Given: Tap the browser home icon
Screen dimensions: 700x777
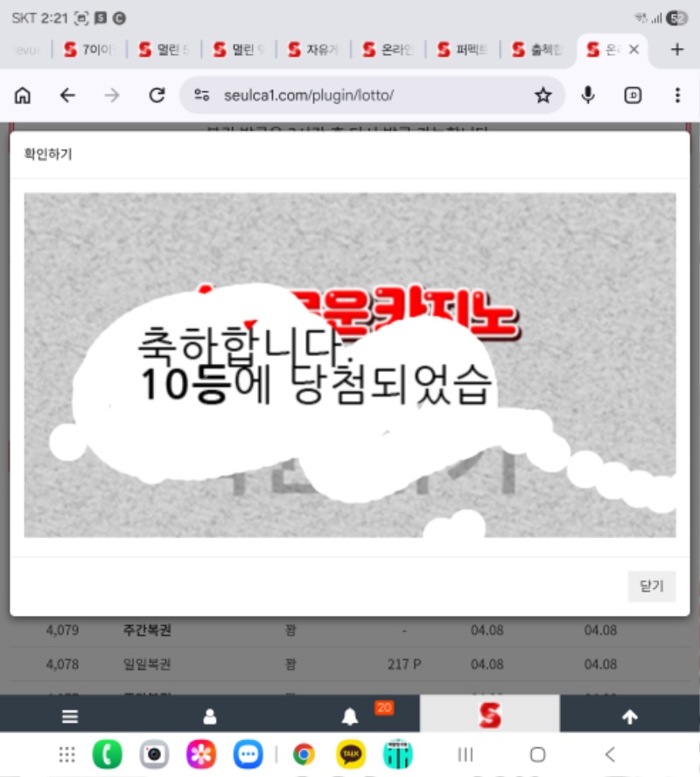Looking at the screenshot, I should pos(23,95).
